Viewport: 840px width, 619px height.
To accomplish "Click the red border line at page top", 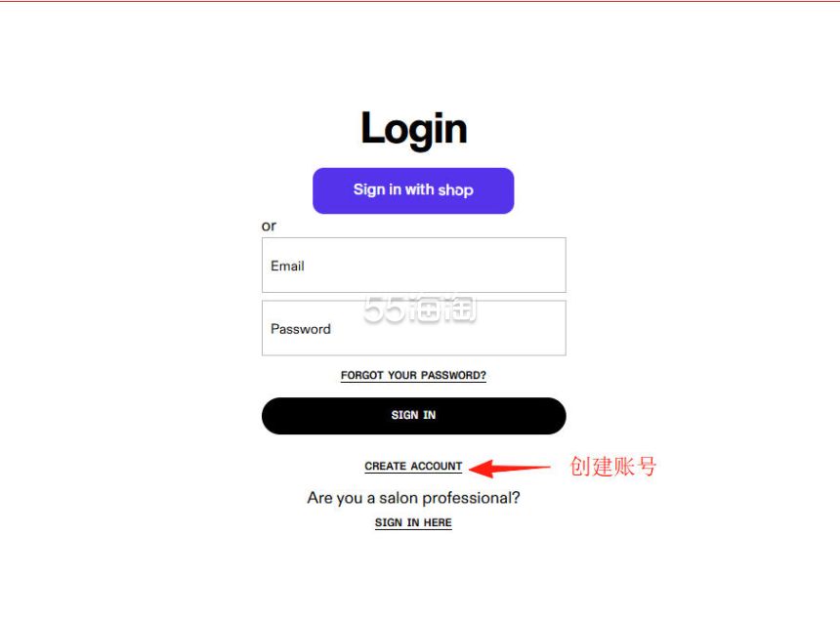I will pos(420,1).
